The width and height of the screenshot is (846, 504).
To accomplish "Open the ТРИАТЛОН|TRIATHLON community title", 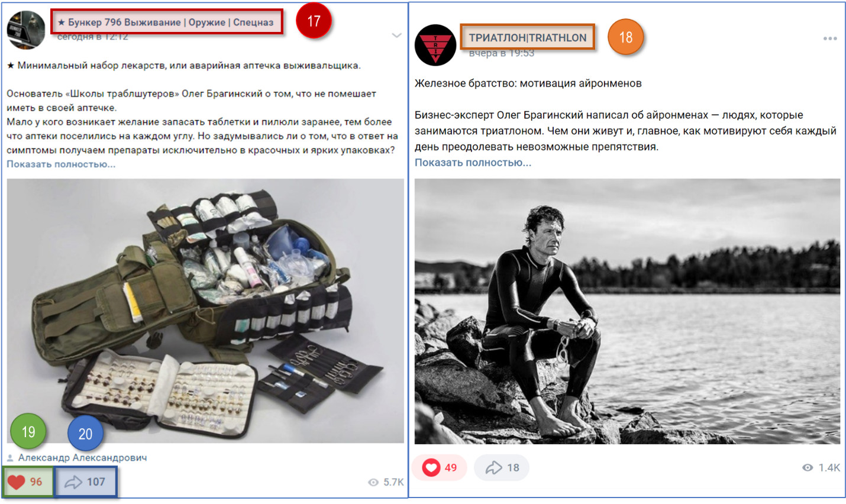I will [x=528, y=37].
